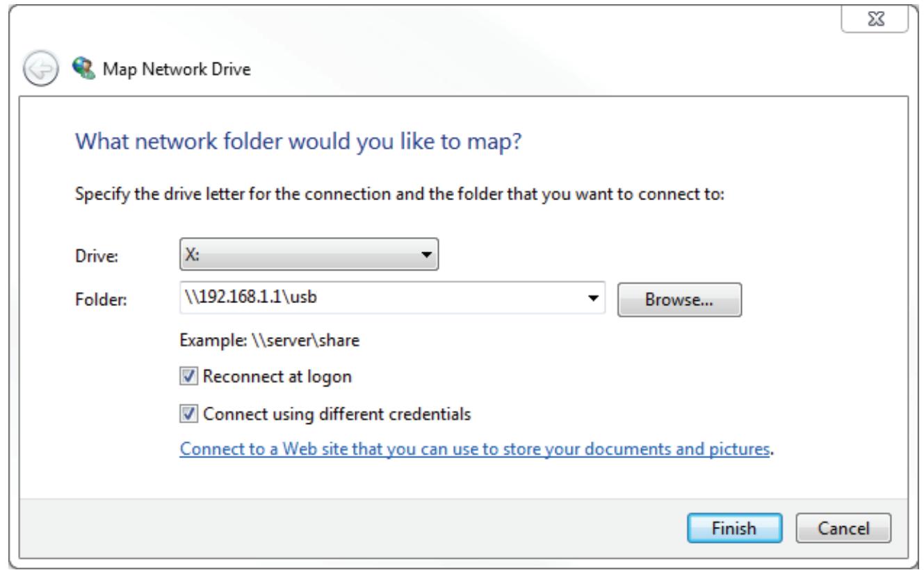Screen dimensions: 924x570
Task: Cancel the network drive mapping
Action: pos(842,528)
